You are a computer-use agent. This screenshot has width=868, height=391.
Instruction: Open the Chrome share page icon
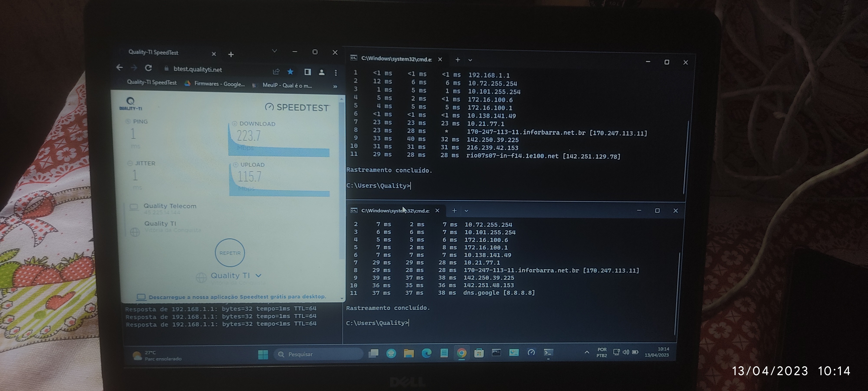pos(276,71)
